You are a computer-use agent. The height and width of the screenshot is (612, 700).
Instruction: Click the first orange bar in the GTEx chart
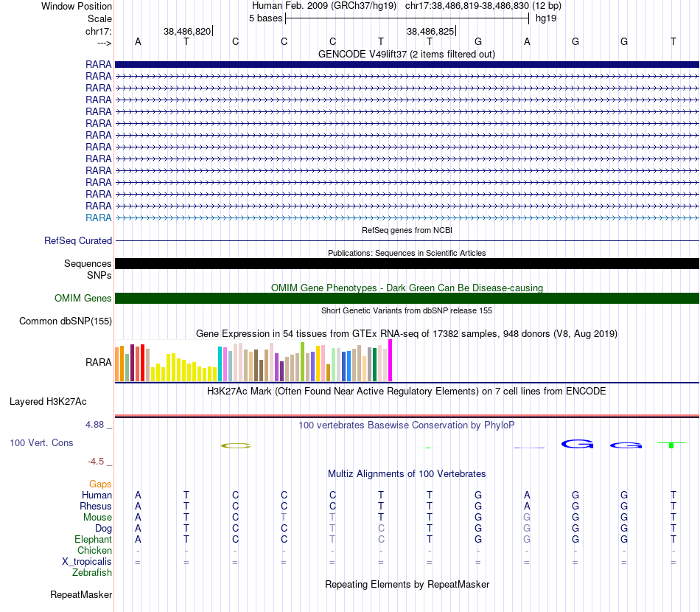[117, 364]
